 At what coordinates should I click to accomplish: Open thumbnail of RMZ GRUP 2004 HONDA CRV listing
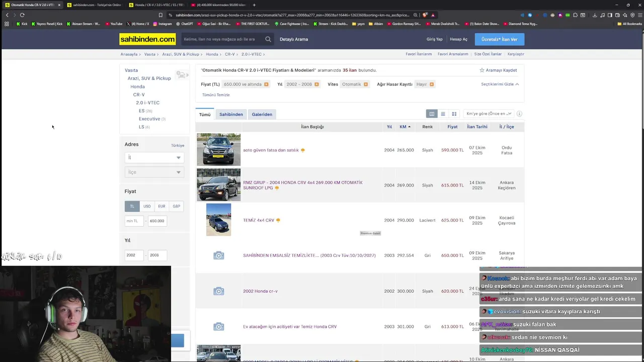click(x=218, y=185)
